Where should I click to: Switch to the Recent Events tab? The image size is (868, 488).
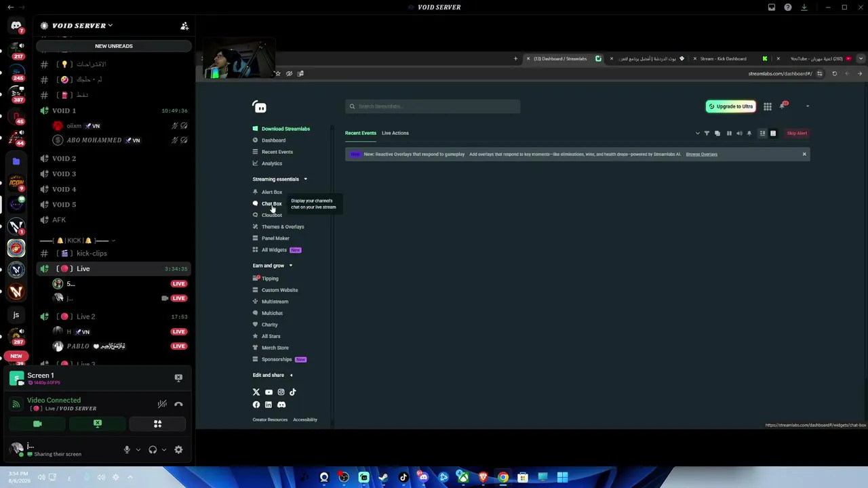pos(361,133)
